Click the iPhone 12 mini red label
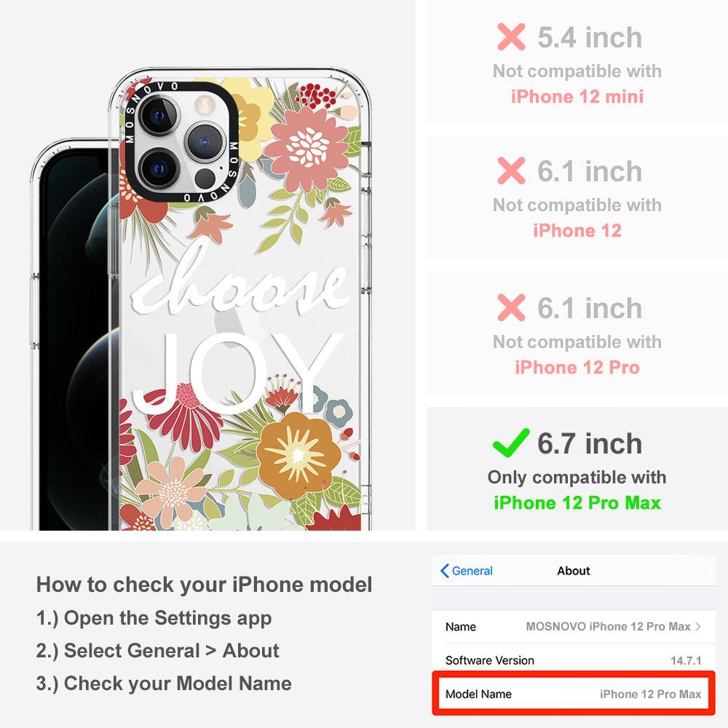Image resolution: width=728 pixels, height=728 pixels. [x=577, y=97]
